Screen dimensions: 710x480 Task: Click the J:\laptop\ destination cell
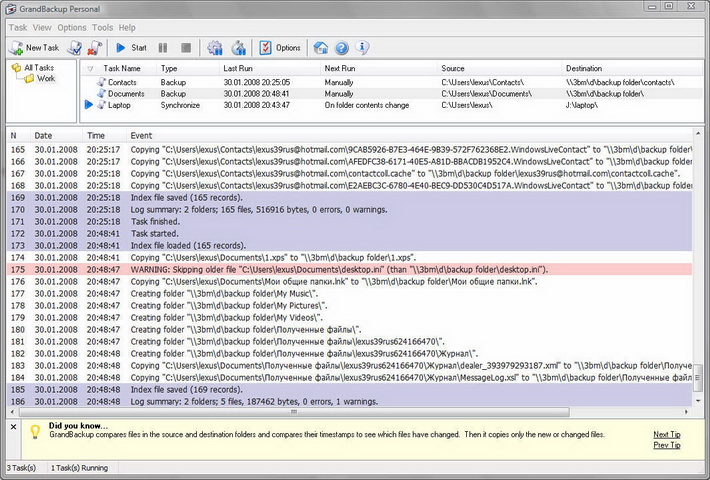(582, 105)
